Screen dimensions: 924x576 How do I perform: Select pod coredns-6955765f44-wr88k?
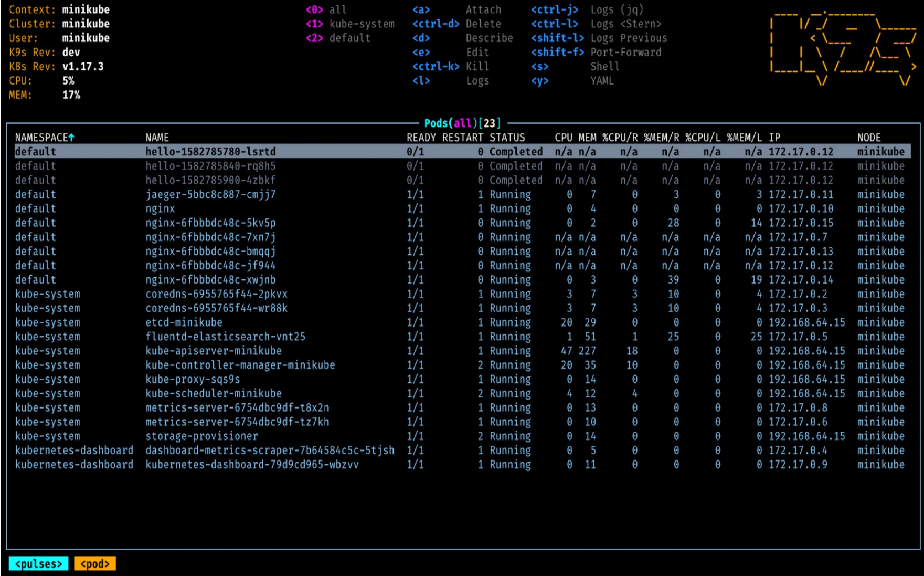pyautogui.click(x=463, y=308)
